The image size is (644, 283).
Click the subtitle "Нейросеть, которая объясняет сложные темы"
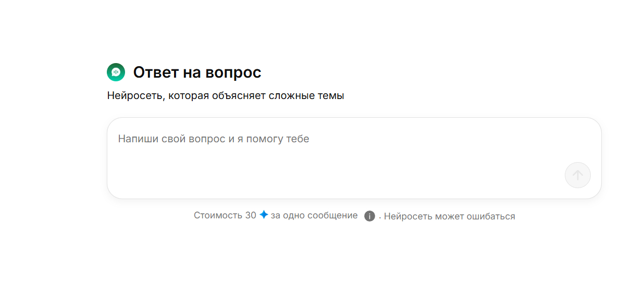coord(226,96)
